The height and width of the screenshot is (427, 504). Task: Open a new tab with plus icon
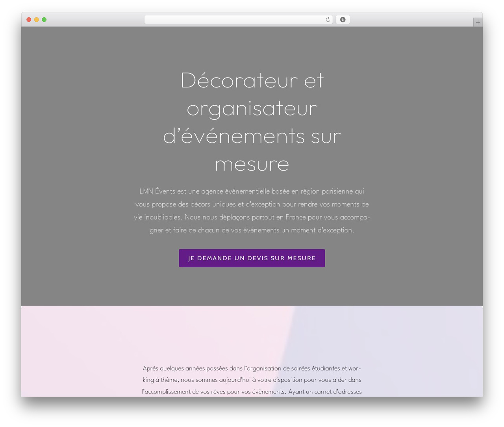click(478, 22)
